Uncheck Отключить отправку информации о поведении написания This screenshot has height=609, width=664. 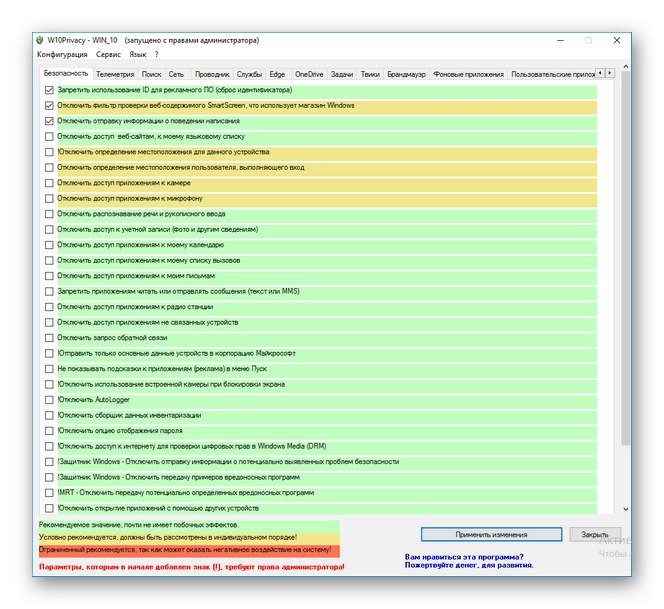(49, 121)
